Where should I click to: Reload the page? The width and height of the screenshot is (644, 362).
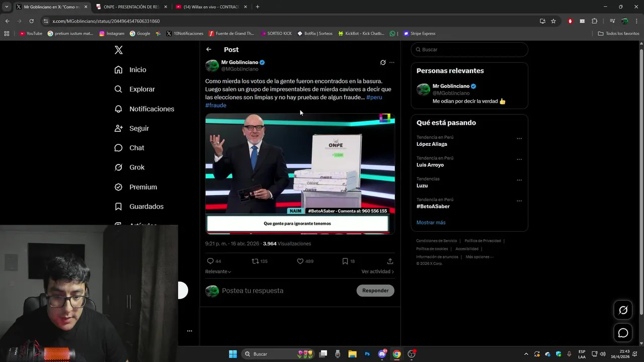click(x=31, y=21)
